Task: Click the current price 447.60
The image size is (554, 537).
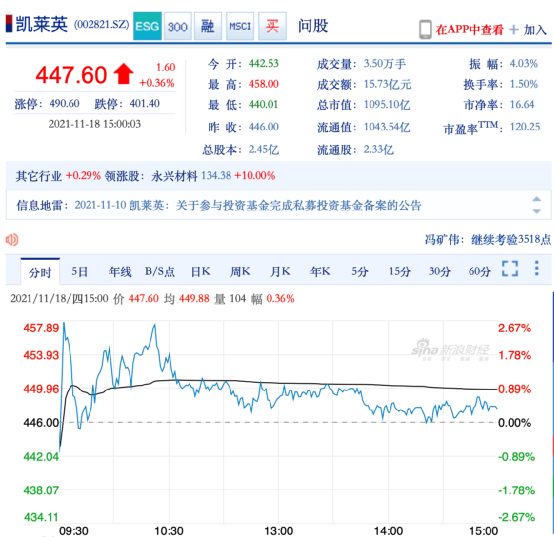Action: 71,75
